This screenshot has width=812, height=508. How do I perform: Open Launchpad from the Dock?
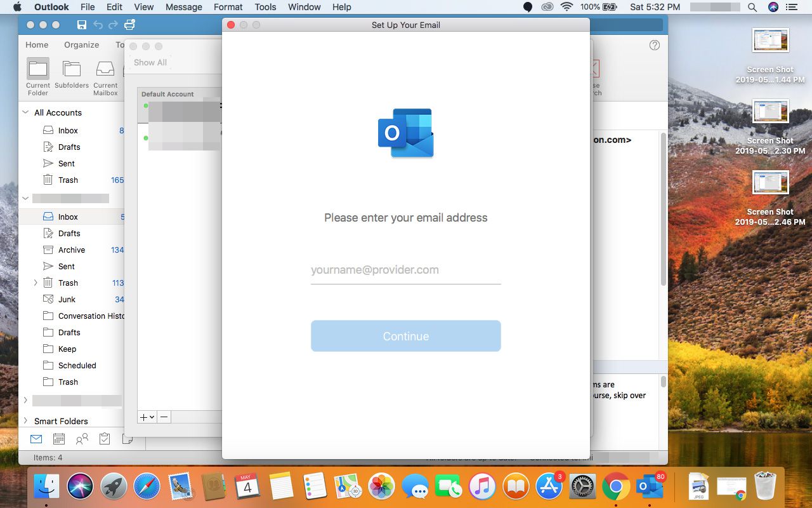[114, 487]
